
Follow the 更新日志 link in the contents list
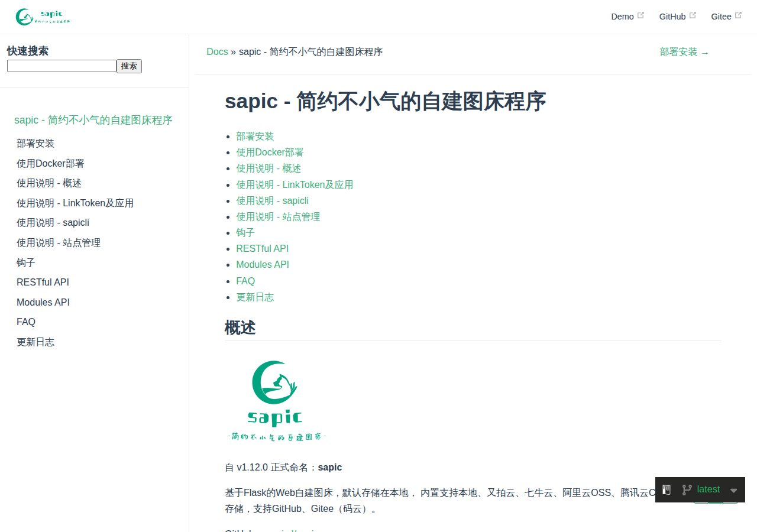coord(255,297)
